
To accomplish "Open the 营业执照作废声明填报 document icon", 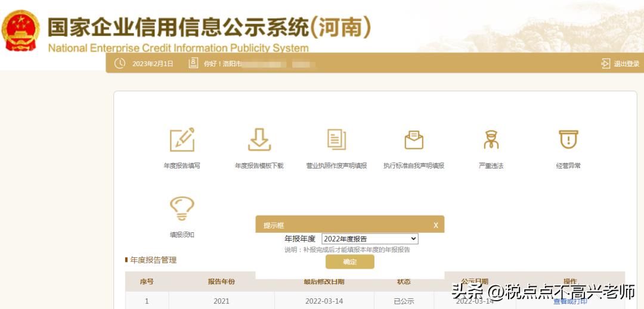I will tap(336, 140).
